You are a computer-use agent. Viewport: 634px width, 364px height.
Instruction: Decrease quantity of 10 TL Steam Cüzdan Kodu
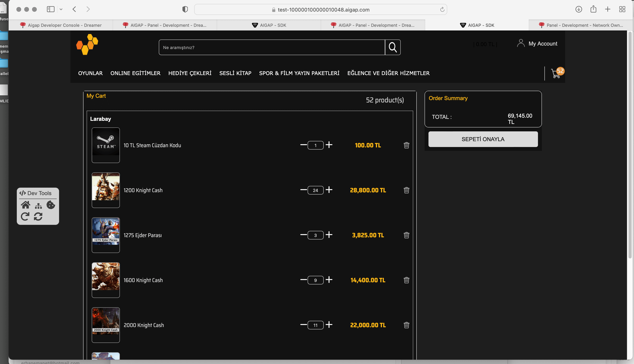coord(303,145)
